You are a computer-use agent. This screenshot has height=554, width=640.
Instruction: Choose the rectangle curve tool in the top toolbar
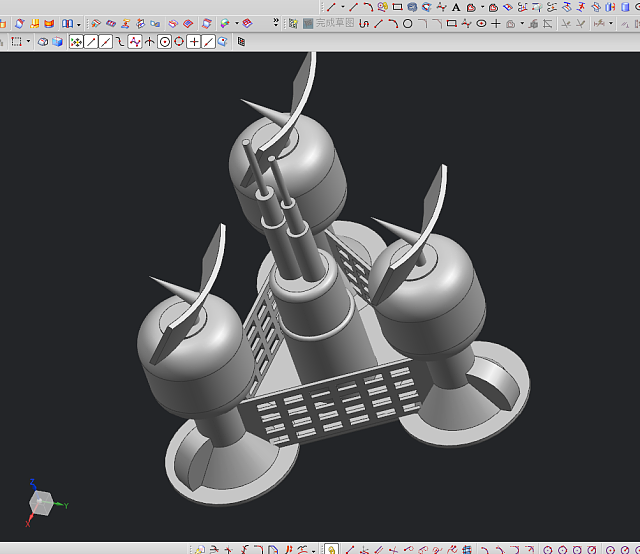pyautogui.click(x=397, y=7)
